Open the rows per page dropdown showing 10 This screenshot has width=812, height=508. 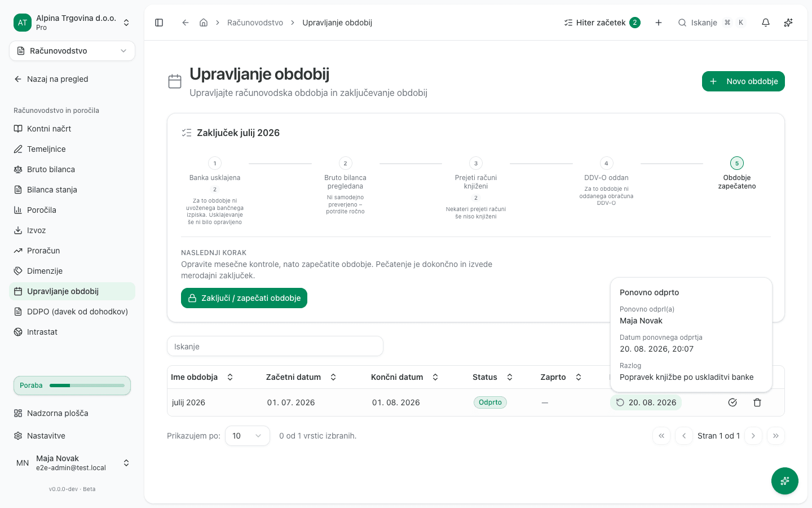pyautogui.click(x=248, y=436)
